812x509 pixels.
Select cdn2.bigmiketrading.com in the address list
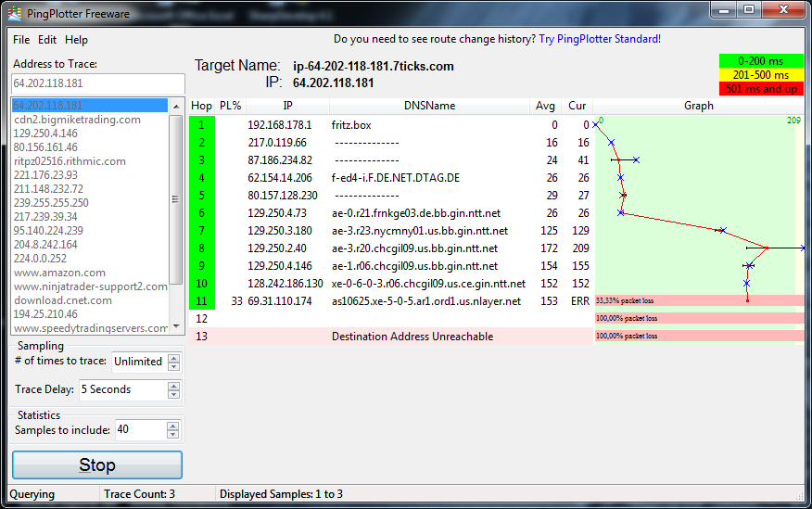tap(90, 120)
